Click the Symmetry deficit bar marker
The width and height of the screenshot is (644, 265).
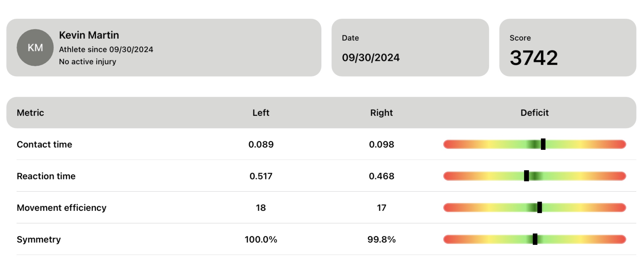[535, 239]
